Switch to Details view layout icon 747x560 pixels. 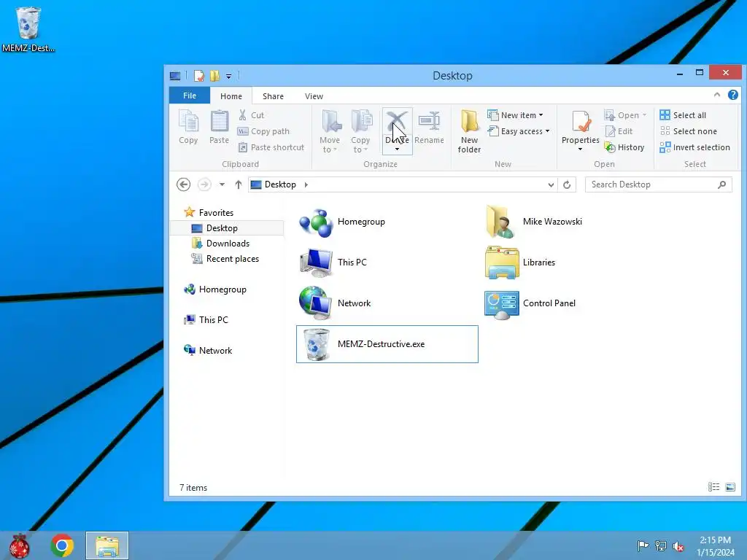point(713,487)
